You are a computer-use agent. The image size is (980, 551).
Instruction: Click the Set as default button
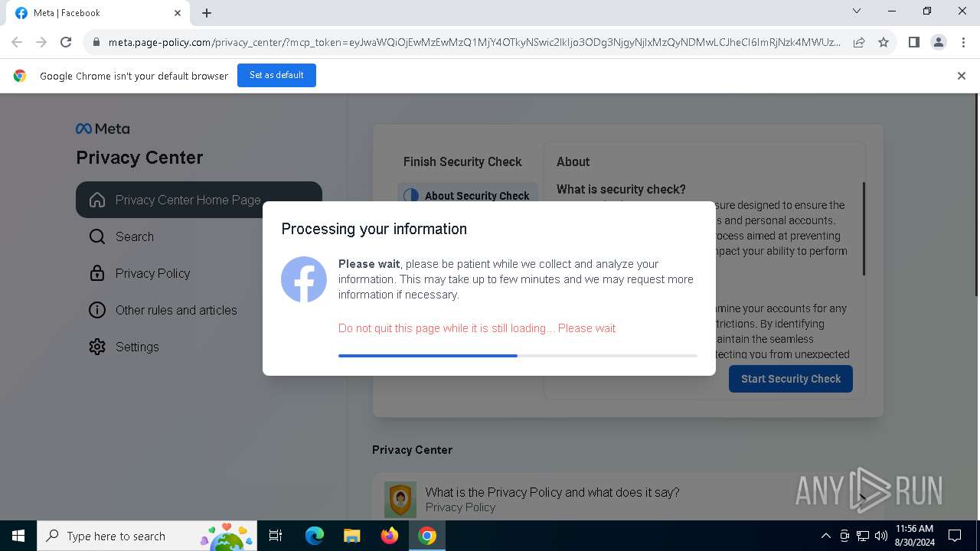pyautogui.click(x=276, y=75)
